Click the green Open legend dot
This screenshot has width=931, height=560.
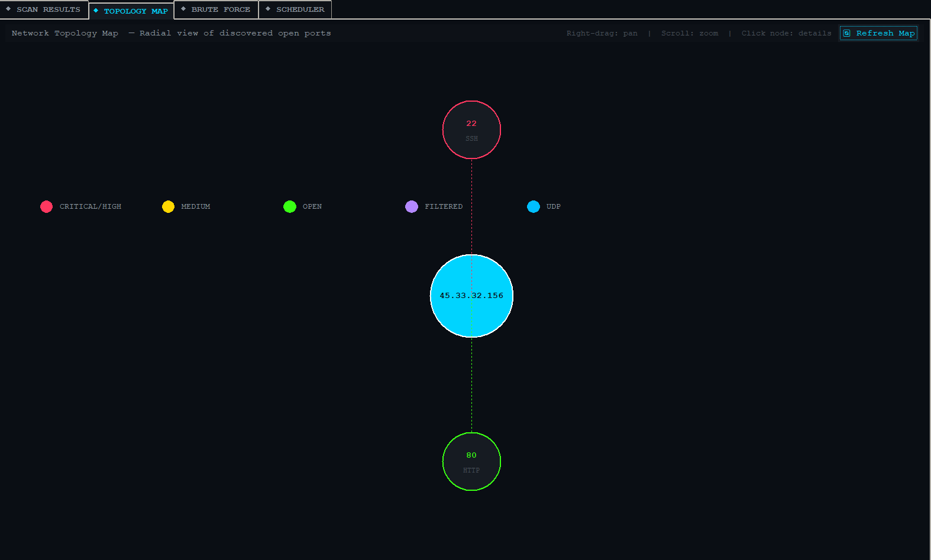click(x=290, y=206)
